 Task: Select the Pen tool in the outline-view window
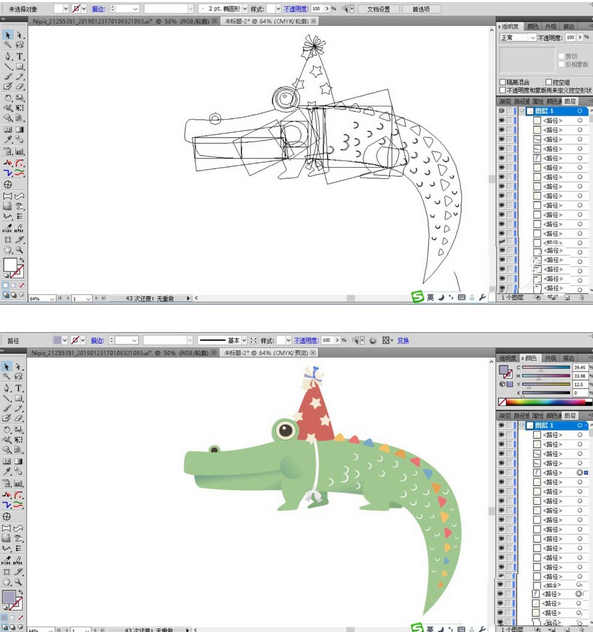8,56
